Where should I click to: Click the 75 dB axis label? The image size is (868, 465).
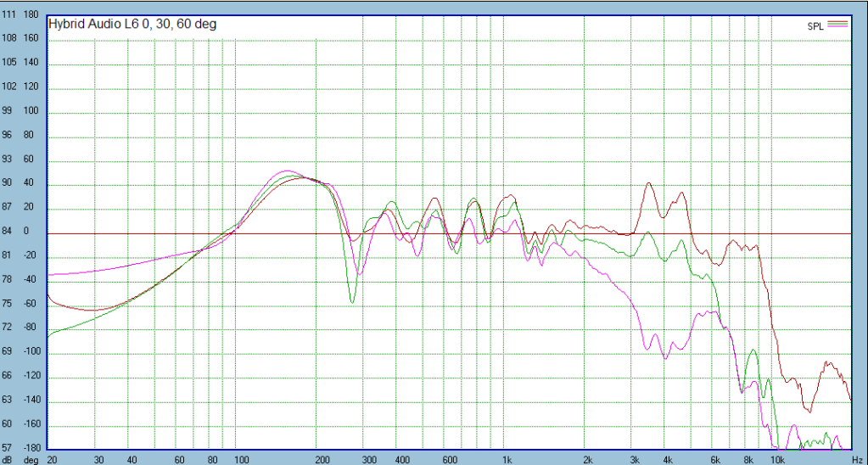(8, 304)
